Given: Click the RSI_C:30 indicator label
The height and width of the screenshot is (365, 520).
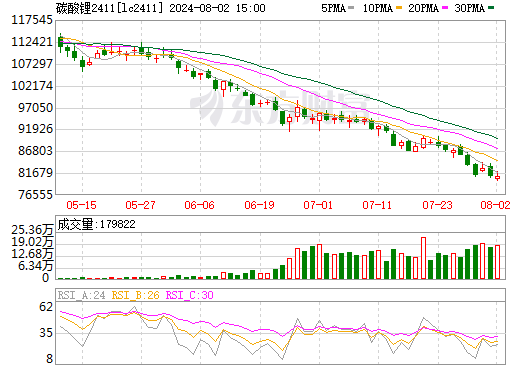Looking at the screenshot, I should coord(190,295).
